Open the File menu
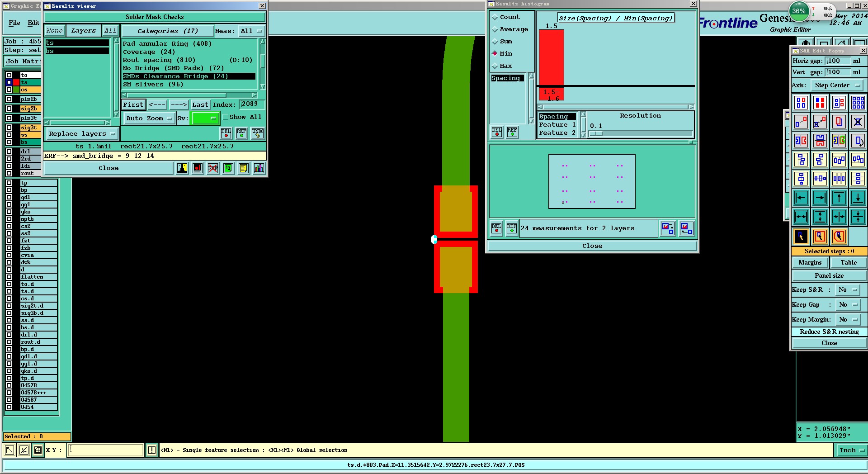This screenshot has width=868, height=474. point(14,23)
